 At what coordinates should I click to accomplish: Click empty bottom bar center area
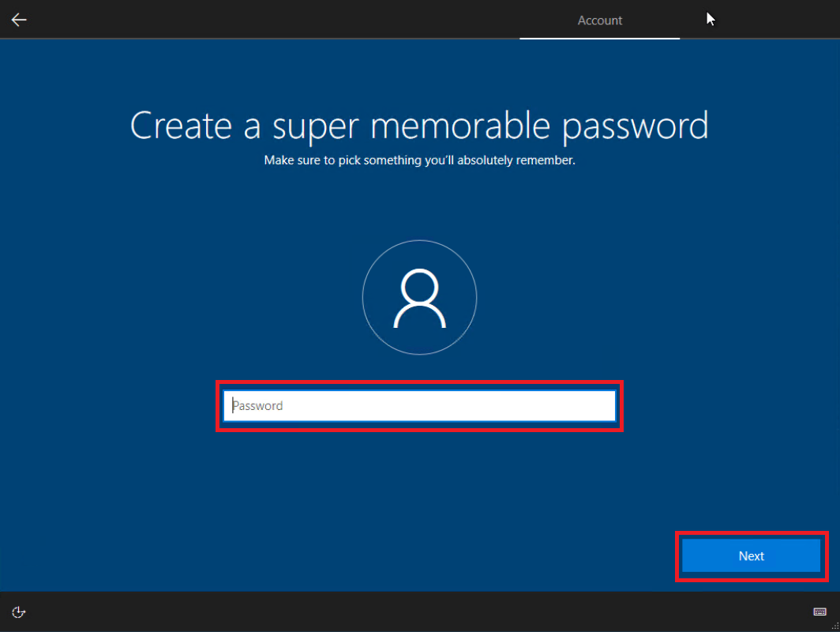pos(419,612)
